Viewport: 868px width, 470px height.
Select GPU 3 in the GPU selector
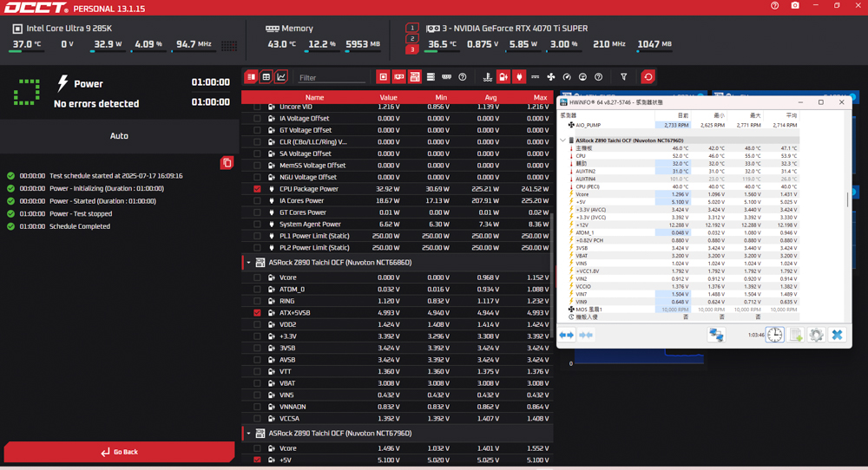click(x=411, y=49)
